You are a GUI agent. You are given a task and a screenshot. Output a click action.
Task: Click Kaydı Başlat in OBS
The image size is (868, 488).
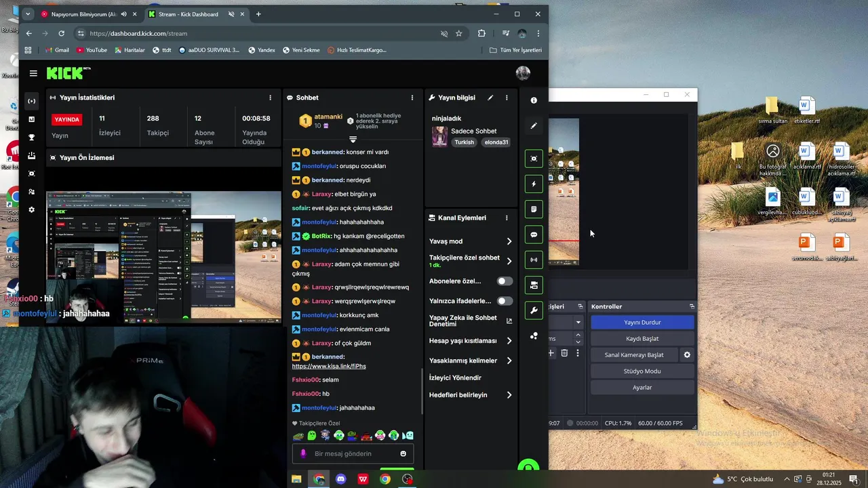pos(642,338)
